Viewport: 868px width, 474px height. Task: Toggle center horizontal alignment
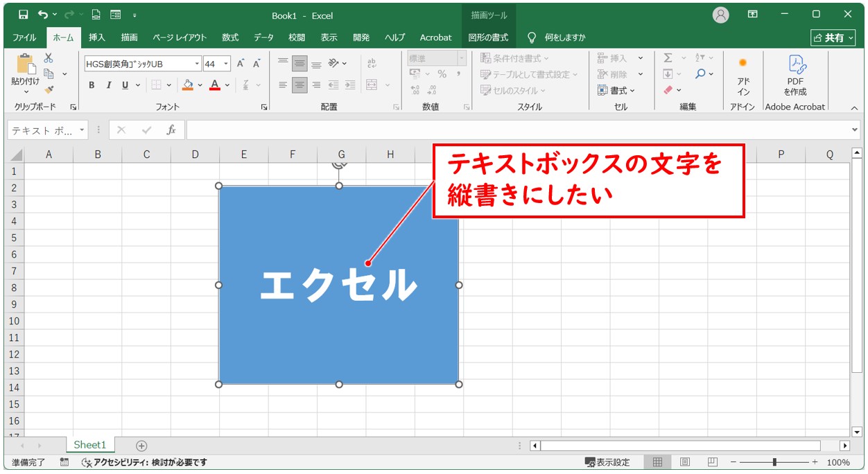tap(300, 85)
